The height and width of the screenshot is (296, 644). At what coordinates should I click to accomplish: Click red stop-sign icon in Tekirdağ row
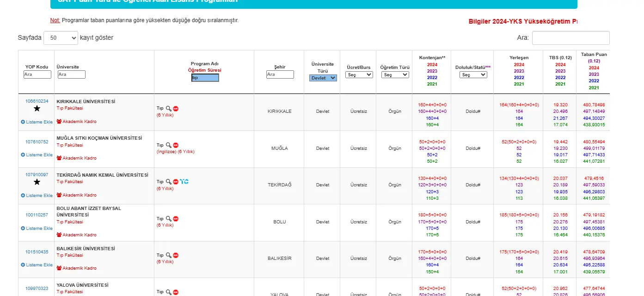coord(176,182)
